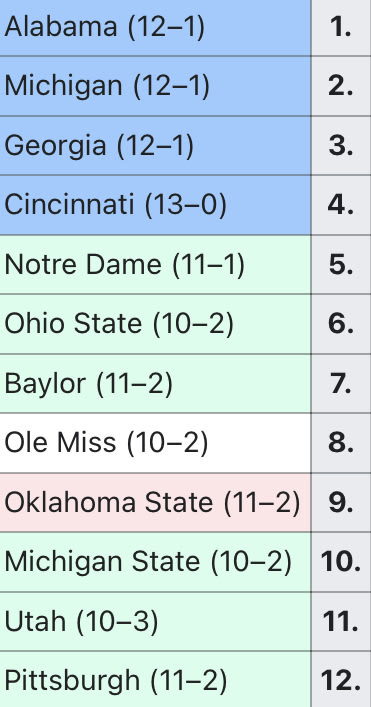Select the rank number 8. cell
This screenshot has height=707, width=371.
[341, 443]
